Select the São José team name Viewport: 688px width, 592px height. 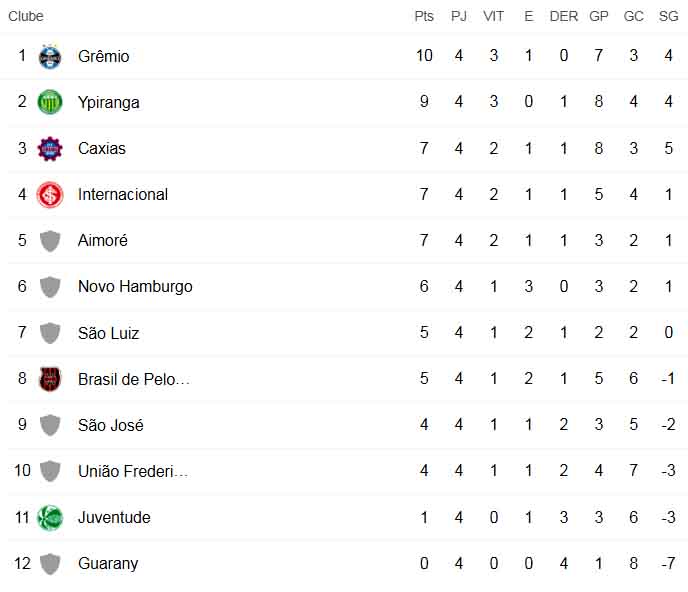111,425
